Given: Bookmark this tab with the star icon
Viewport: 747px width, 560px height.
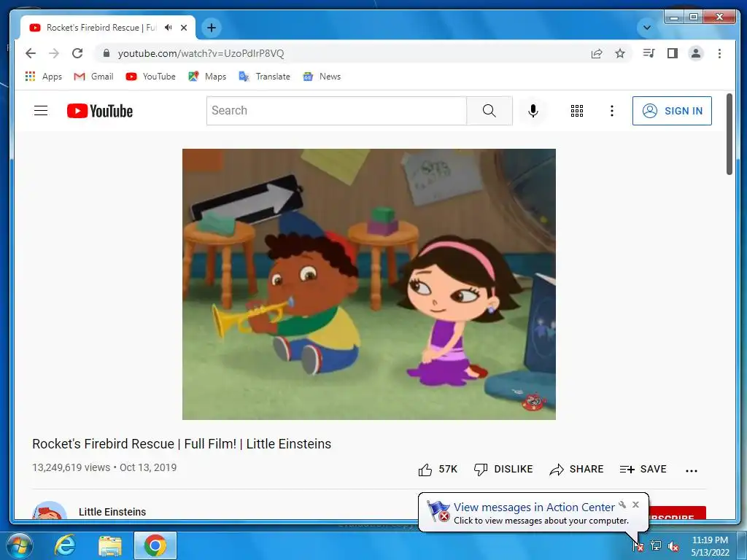Looking at the screenshot, I should pos(620,53).
